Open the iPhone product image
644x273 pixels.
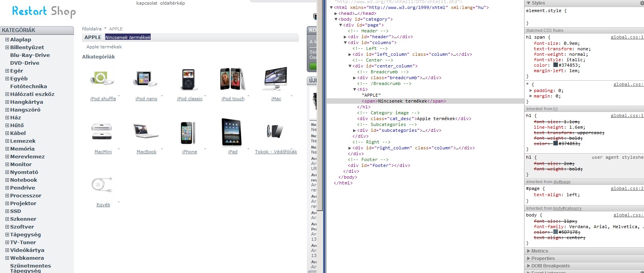tap(188, 133)
